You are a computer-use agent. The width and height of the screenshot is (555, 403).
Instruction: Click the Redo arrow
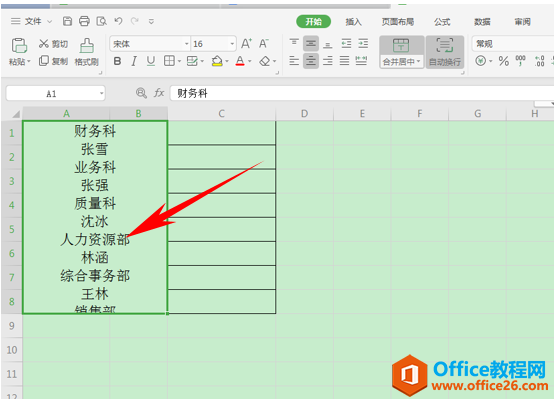coord(135,22)
